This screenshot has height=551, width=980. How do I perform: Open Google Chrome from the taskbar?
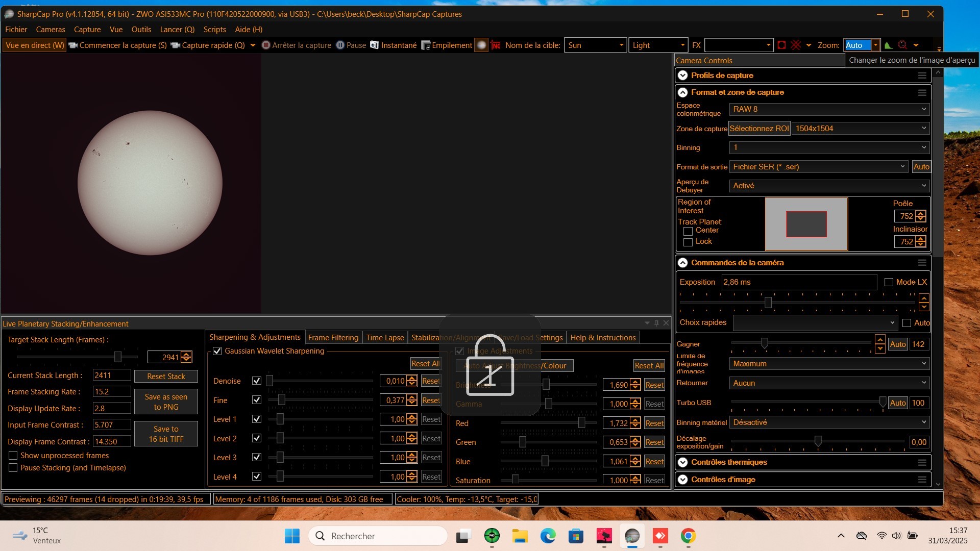(688, 536)
